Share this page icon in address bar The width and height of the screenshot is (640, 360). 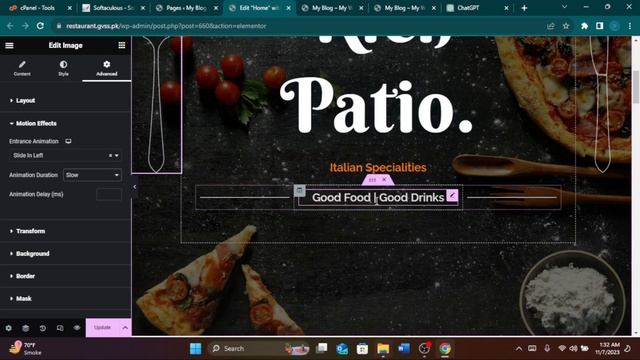[551, 26]
